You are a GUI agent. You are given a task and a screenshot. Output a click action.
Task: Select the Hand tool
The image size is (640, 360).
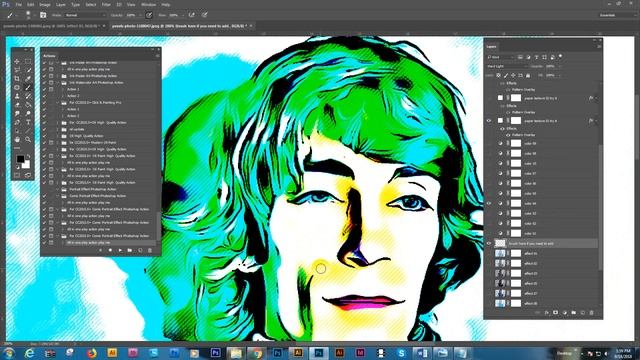coord(17,140)
